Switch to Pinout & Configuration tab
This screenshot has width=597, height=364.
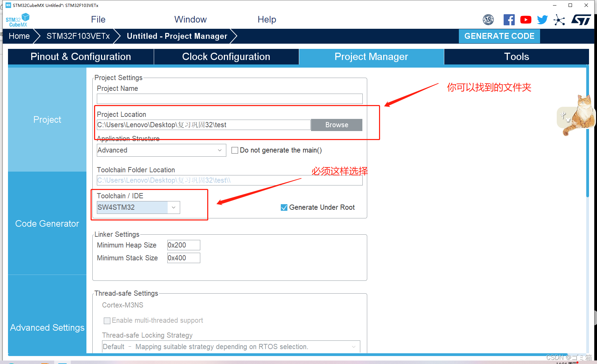pos(81,57)
